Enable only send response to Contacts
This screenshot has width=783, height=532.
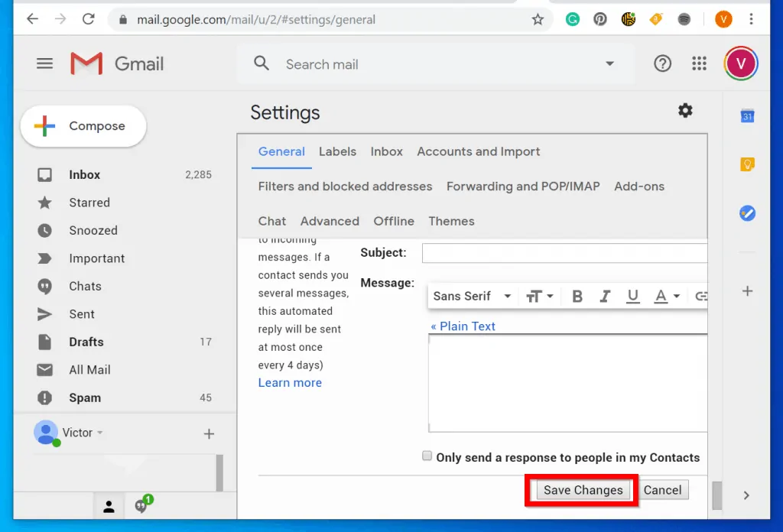tap(427, 456)
